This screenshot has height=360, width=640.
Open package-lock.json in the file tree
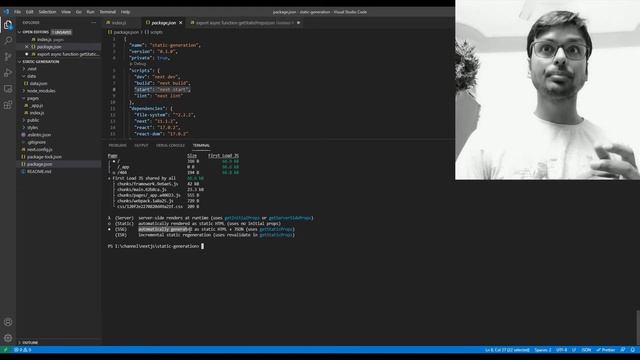click(x=44, y=157)
